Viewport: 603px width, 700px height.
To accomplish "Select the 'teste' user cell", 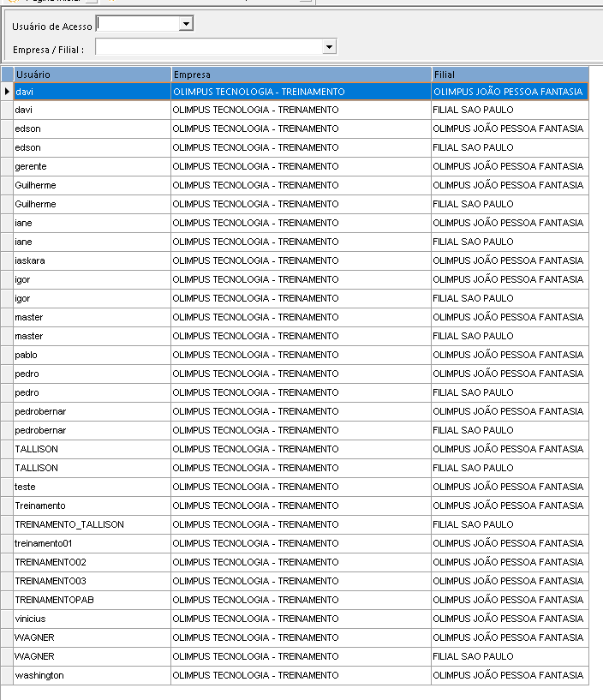I will (93, 487).
